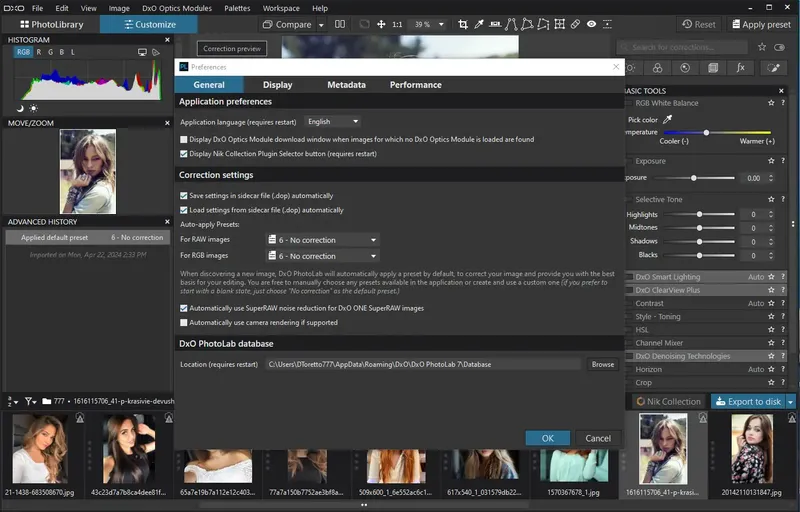This screenshot has height=512, width=800.
Task: Open the For RAW images preset dropdown
Action: [x=323, y=240]
